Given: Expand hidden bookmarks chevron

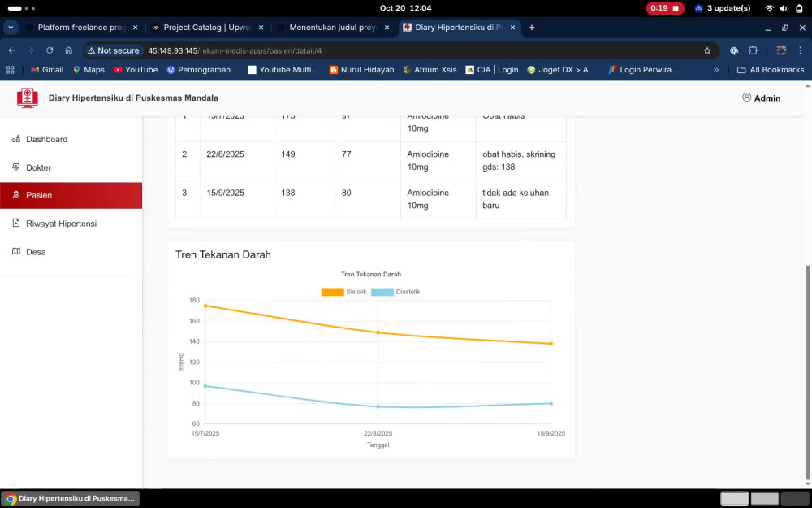Looking at the screenshot, I should [716, 69].
